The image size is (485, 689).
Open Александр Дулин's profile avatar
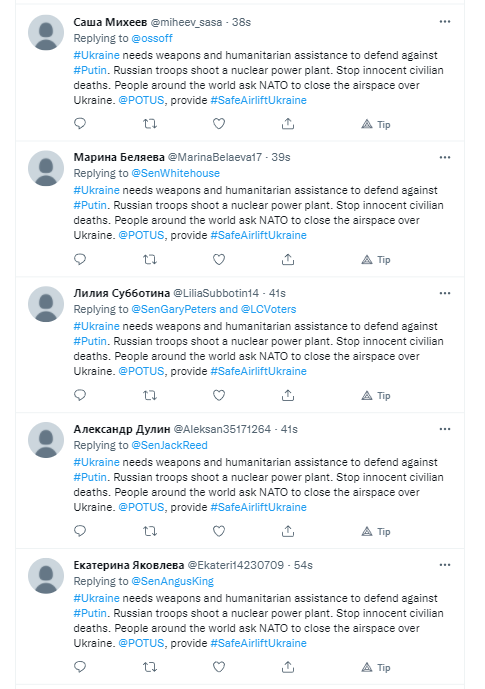46,440
